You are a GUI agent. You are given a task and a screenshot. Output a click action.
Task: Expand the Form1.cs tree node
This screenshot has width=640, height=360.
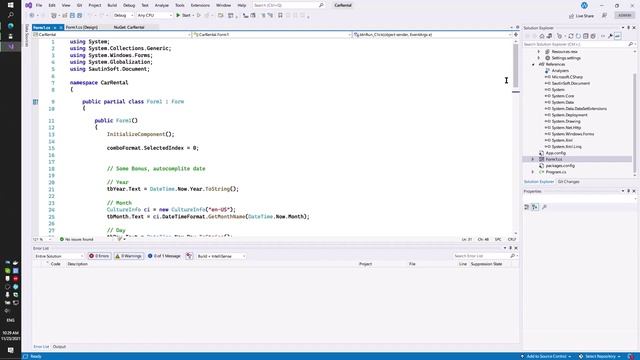pyautogui.click(x=533, y=159)
